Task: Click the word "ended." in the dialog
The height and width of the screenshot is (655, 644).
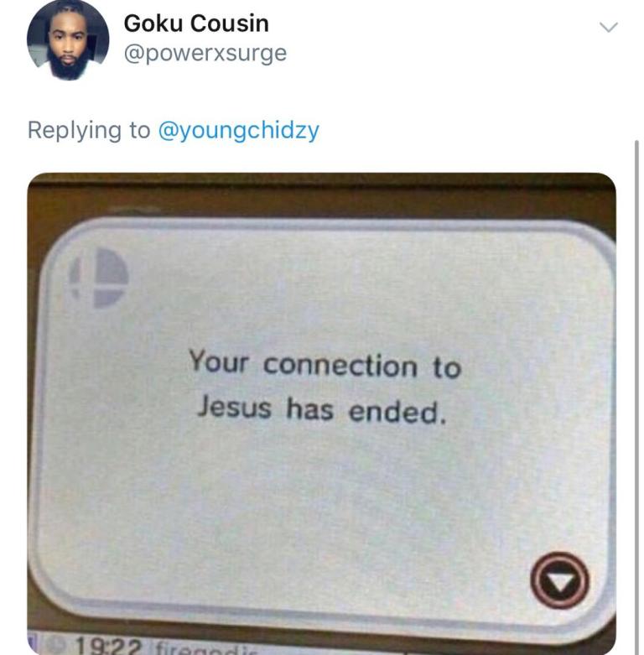Action: pos(397,412)
